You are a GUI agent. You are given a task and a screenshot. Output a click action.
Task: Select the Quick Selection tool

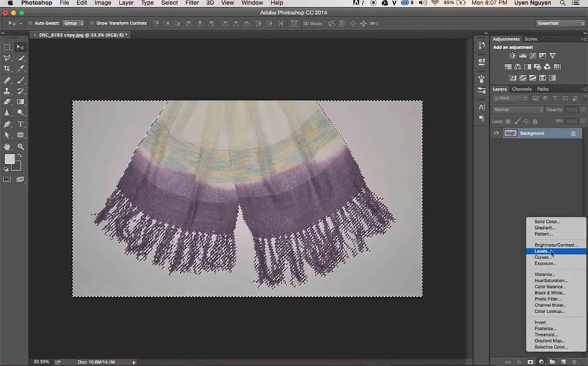click(x=21, y=58)
